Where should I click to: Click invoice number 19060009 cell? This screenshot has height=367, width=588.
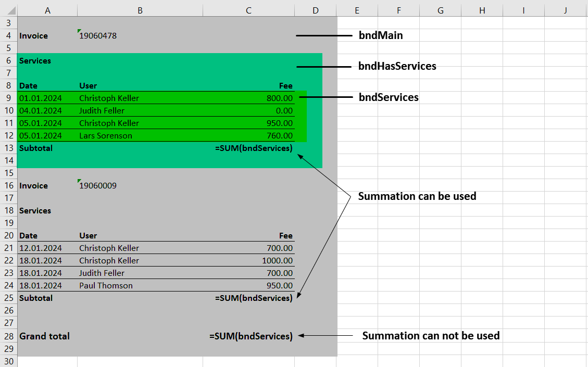98,186
